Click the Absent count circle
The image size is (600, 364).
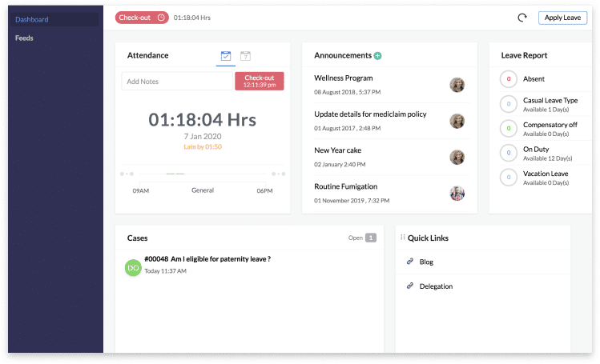508,79
